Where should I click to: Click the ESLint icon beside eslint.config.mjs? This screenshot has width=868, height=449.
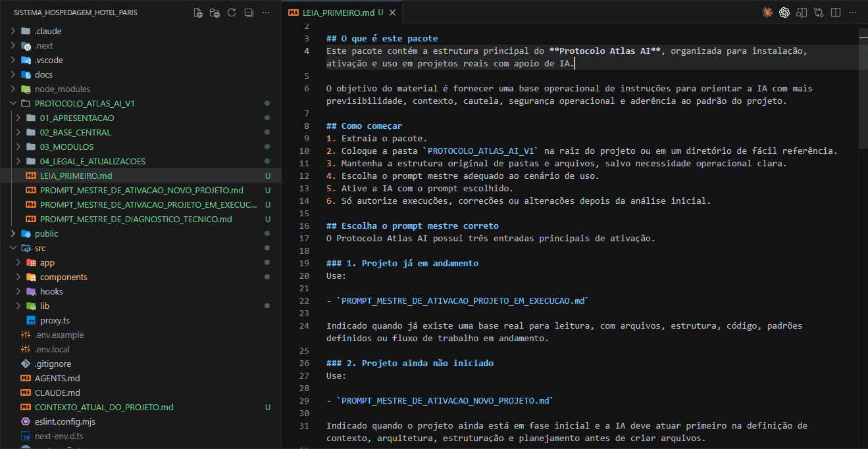pyautogui.click(x=26, y=421)
